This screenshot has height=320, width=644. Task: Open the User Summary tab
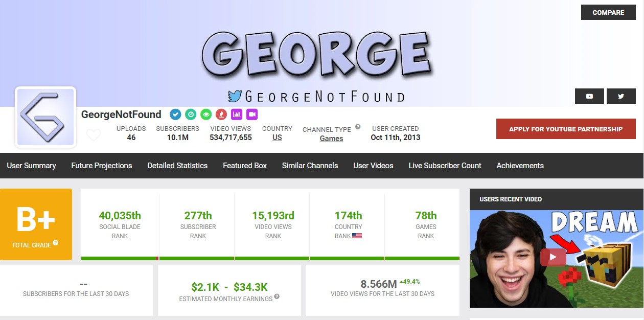coord(31,166)
